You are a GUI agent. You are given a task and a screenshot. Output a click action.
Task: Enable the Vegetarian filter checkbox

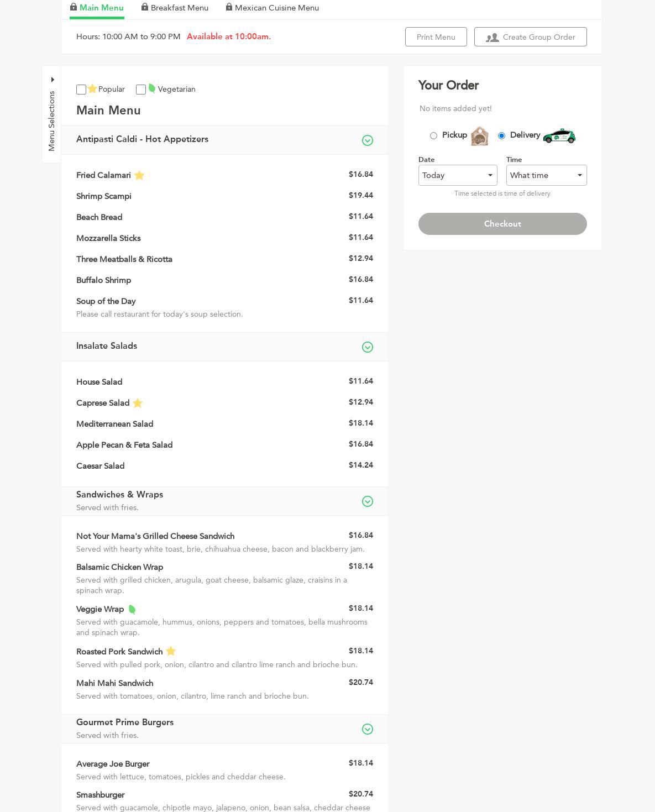pyautogui.click(x=141, y=90)
